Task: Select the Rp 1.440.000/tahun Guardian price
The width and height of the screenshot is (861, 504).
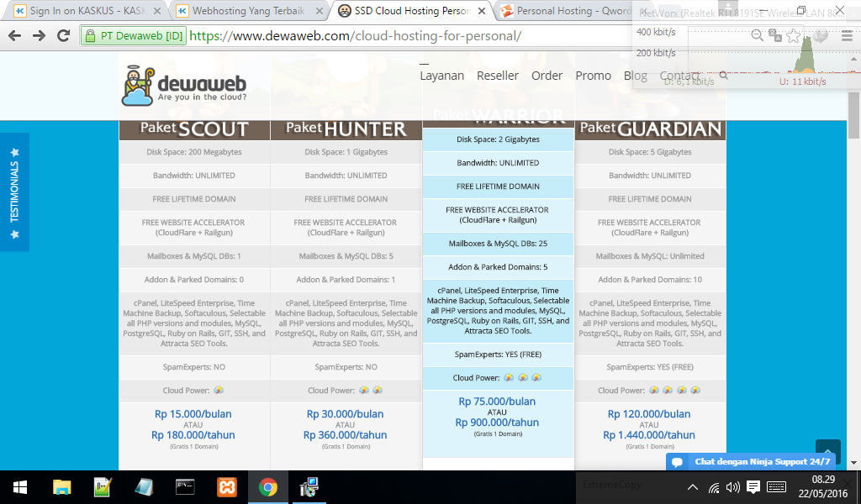Action: tap(649, 435)
